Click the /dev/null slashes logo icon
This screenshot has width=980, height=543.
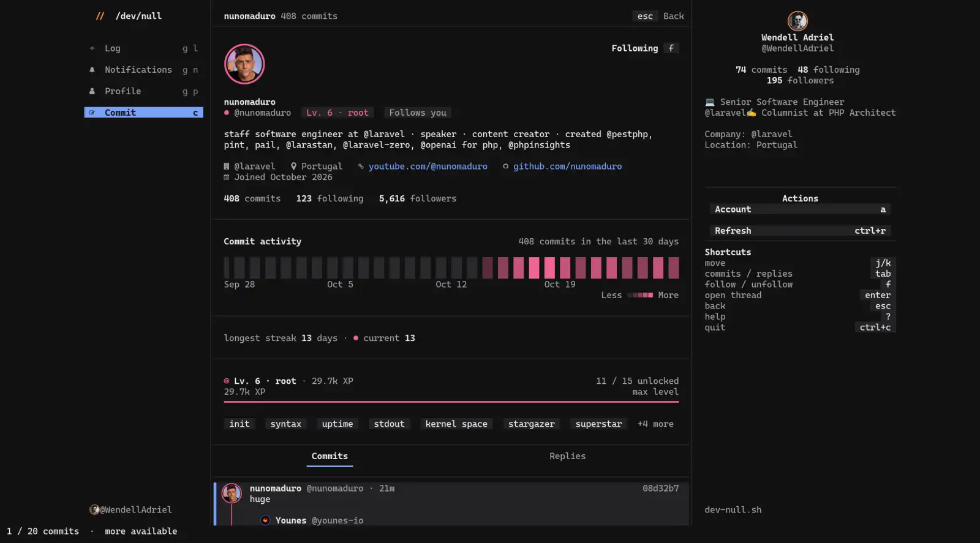[x=100, y=16]
